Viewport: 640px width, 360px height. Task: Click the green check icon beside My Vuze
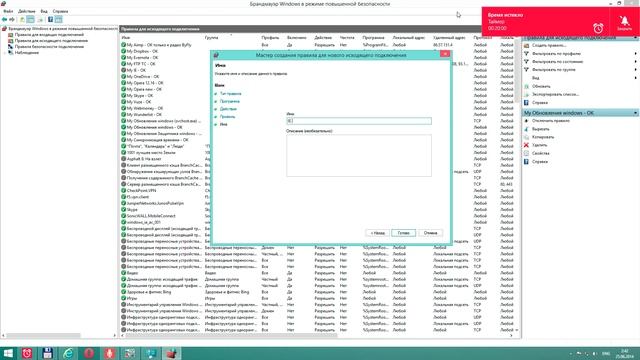coord(123,102)
